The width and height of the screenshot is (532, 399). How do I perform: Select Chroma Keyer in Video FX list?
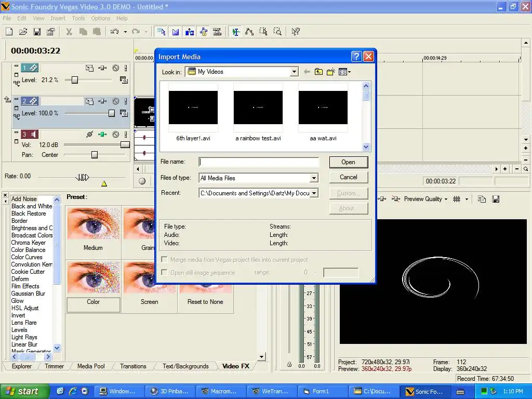tap(29, 243)
